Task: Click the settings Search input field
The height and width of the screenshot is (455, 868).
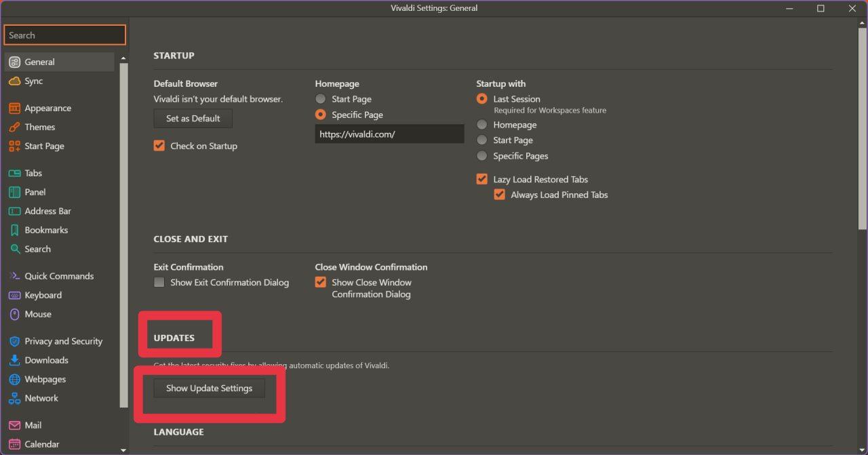Action: click(65, 35)
